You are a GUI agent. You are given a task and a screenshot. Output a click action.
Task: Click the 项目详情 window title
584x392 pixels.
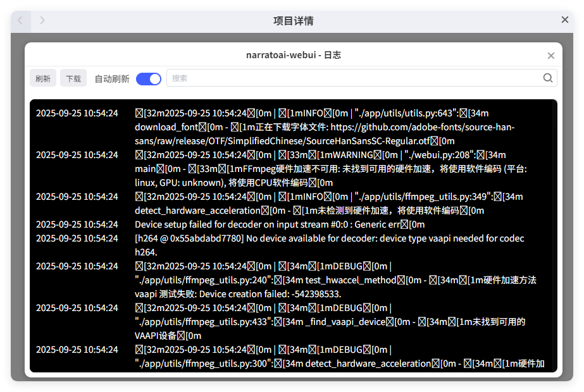pos(293,21)
